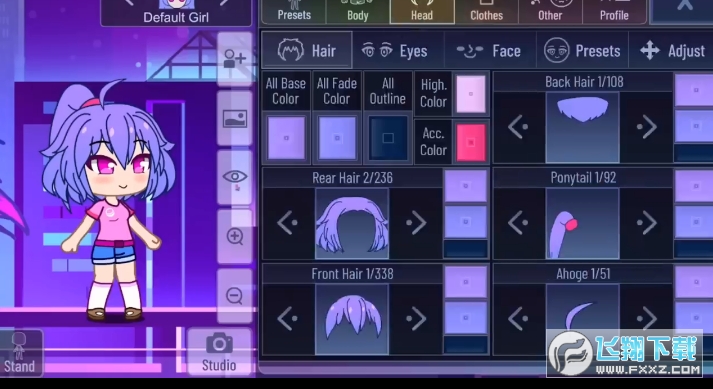This screenshot has width=713, height=389.
Task: Tap the add character icon
Action: [x=235, y=59]
